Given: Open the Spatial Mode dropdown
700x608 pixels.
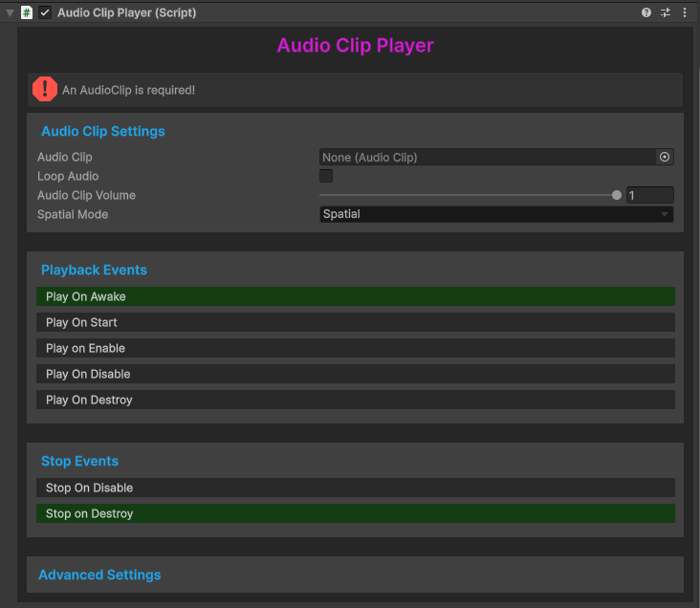Looking at the screenshot, I should [x=495, y=214].
